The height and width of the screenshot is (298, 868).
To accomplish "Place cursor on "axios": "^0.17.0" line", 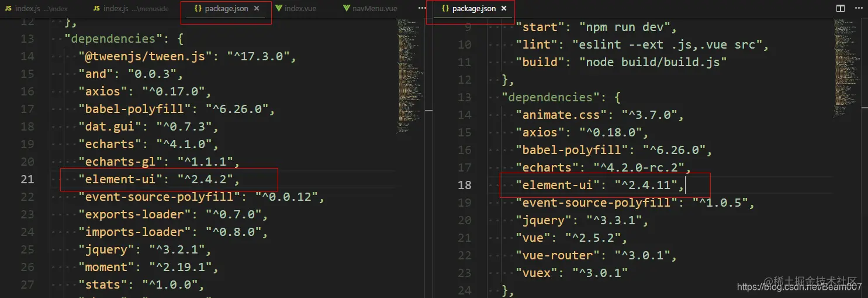I will tap(144, 91).
